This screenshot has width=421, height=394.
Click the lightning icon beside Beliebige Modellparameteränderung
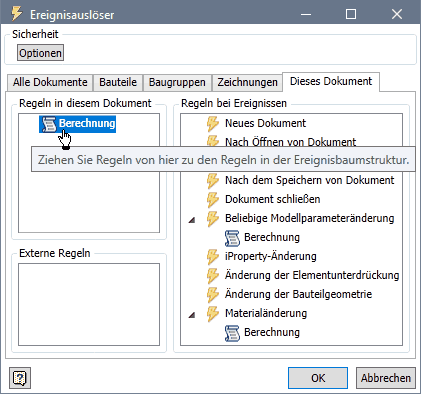click(x=213, y=219)
